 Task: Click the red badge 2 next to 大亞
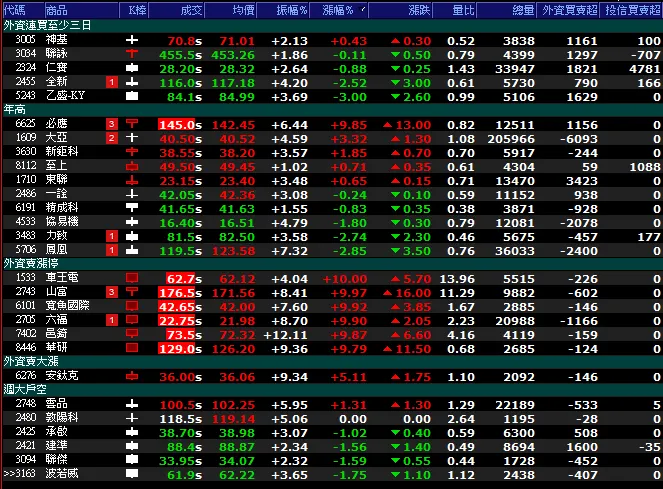(112, 138)
